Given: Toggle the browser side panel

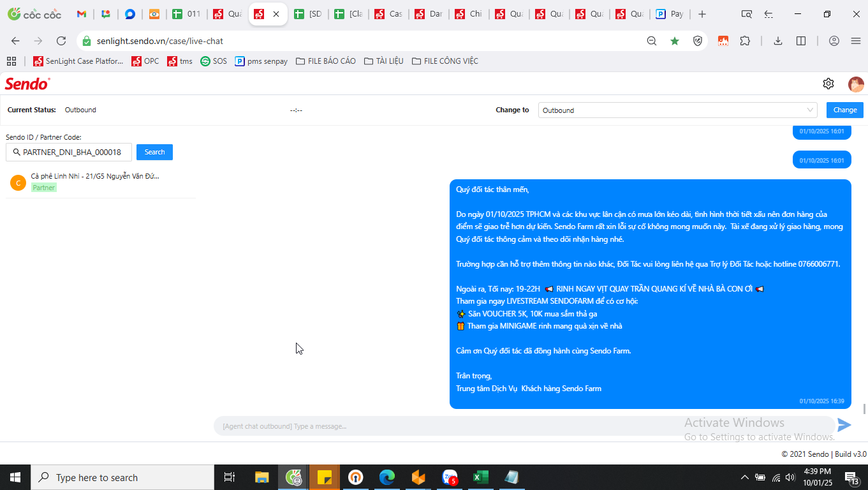Looking at the screenshot, I should click(x=801, y=41).
